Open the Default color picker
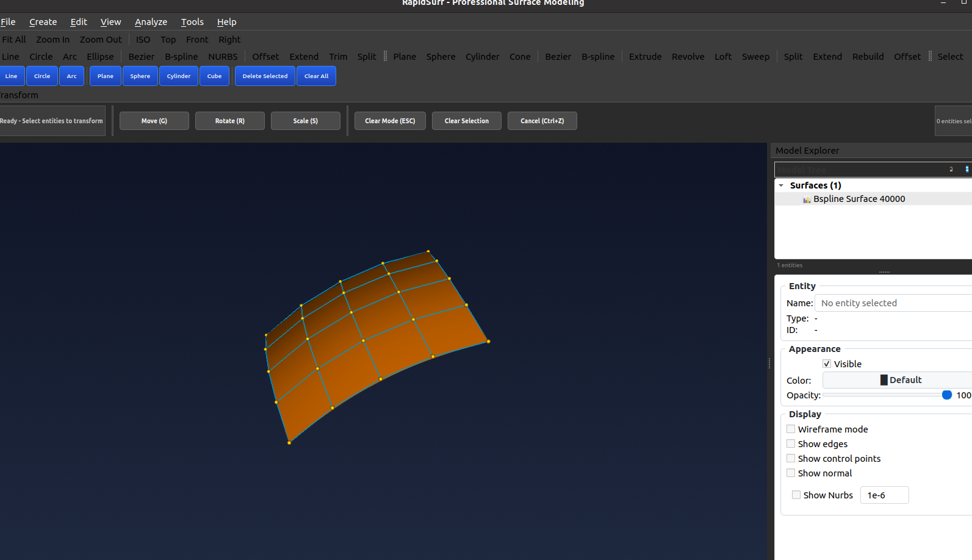 pyautogui.click(x=897, y=380)
